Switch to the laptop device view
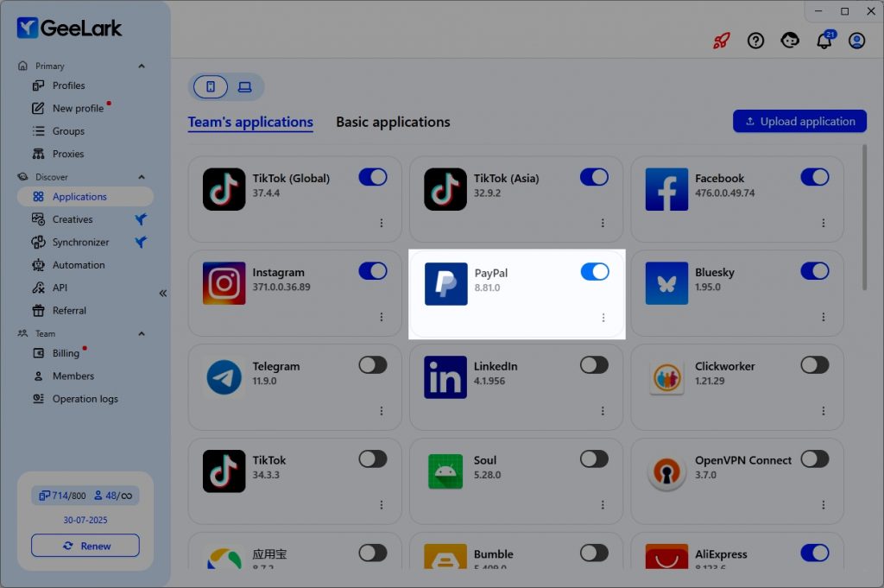 [x=244, y=87]
